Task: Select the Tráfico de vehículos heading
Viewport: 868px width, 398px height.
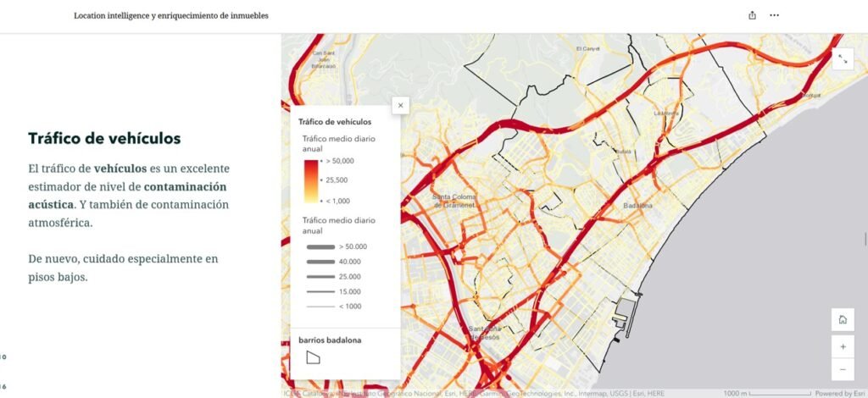Action: (104, 138)
